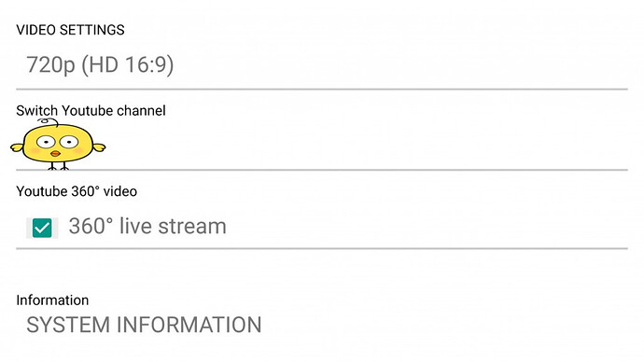This screenshot has height=362, width=644.
Task: Click the chick avatar's feet
Action: click(x=58, y=166)
